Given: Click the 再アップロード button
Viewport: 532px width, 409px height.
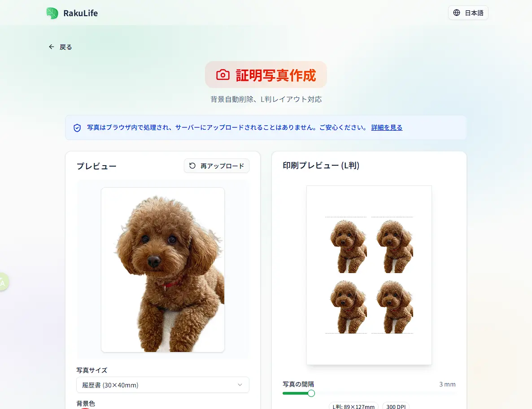Looking at the screenshot, I should 217,166.
